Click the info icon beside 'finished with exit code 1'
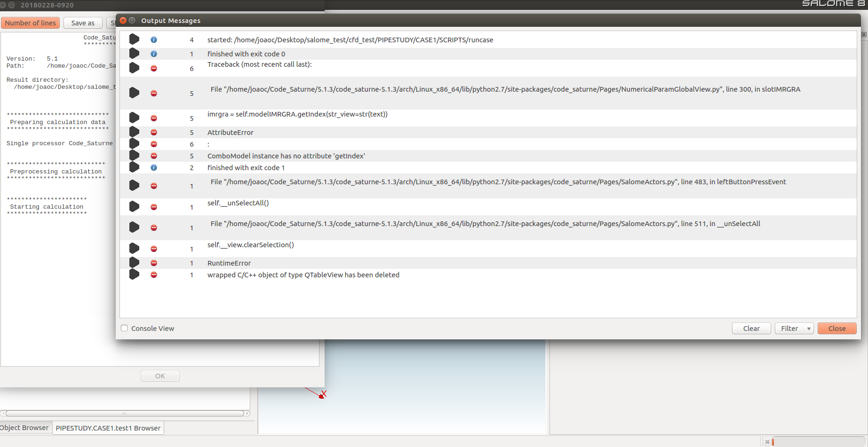Image resolution: width=868 pixels, height=447 pixels. (x=154, y=168)
